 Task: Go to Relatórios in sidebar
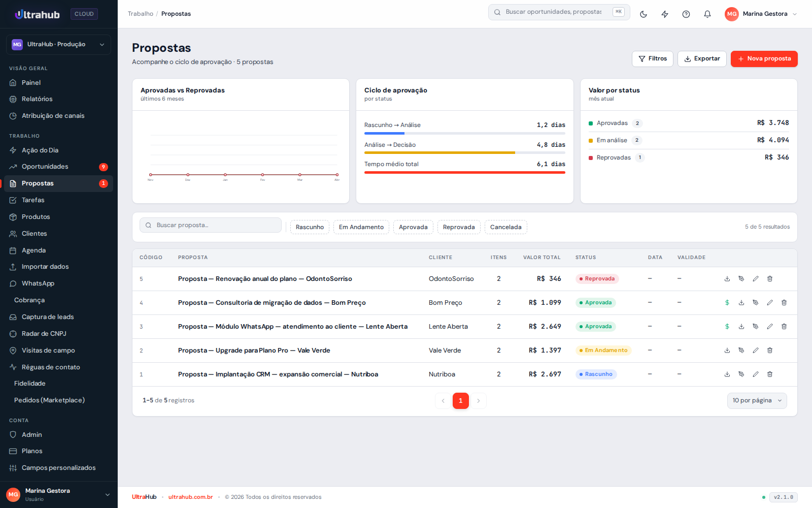click(58, 99)
